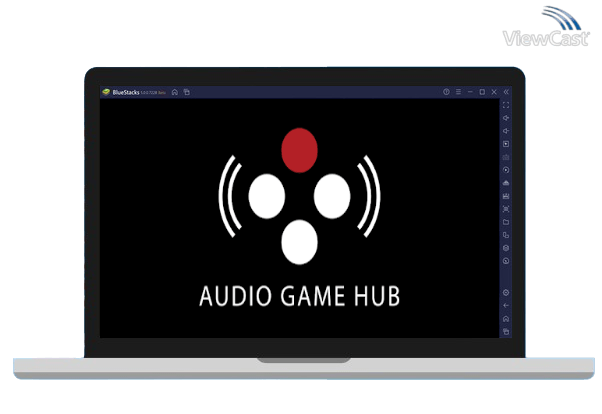Maximize the BlueStacks window
602x414 pixels.
coord(482,92)
